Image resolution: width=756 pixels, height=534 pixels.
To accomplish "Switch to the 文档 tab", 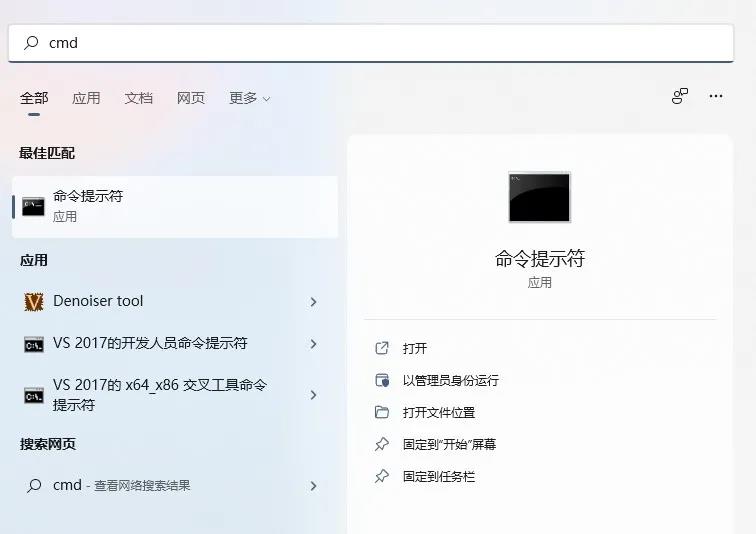I will tap(139, 98).
